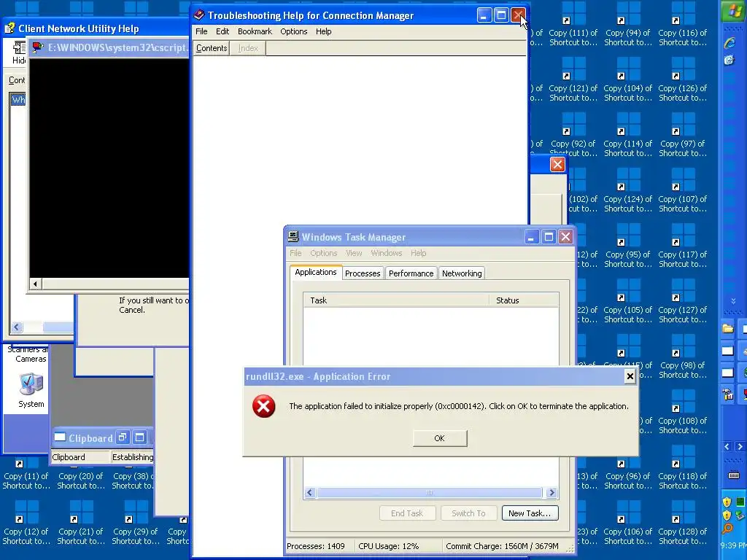Launch Internet Explorer from quick launch
Image resolution: width=747 pixels, height=560 pixels.
pyautogui.click(x=729, y=43)
